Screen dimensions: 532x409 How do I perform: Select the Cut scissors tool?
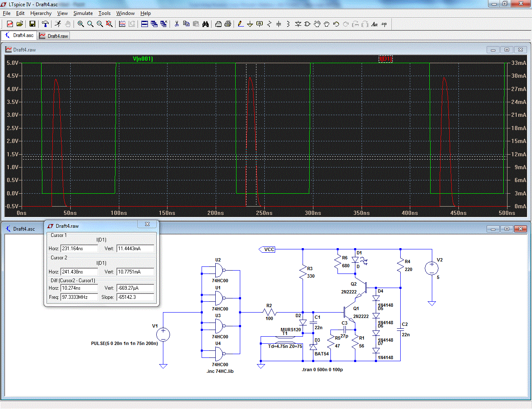[177, 24]
